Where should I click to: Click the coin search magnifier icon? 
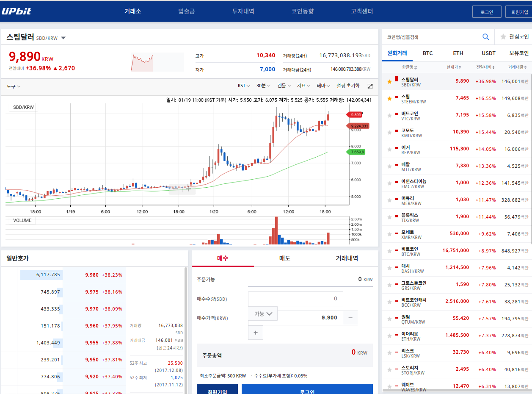(x=486, y=37)
